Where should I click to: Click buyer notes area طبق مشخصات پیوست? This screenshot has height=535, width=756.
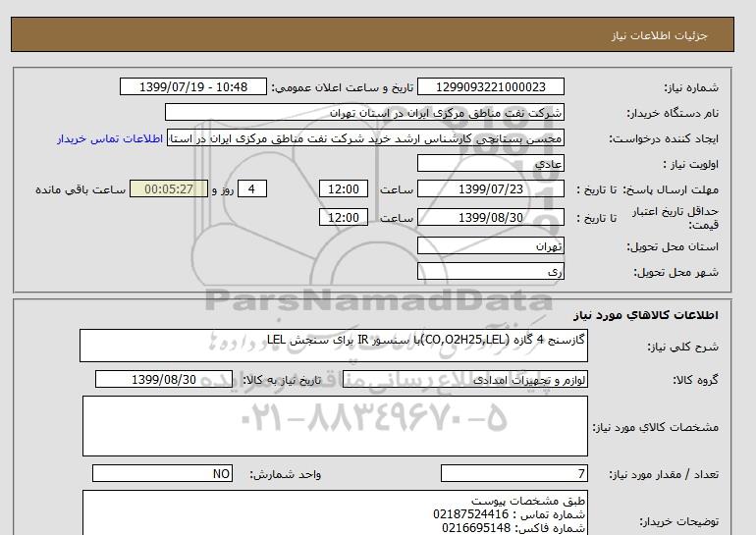pos(335,513)
